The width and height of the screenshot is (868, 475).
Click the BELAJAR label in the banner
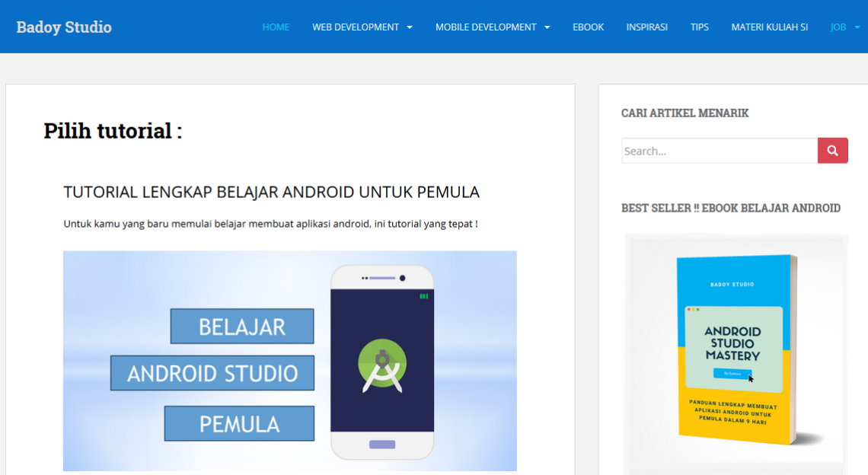coord(242,327)
